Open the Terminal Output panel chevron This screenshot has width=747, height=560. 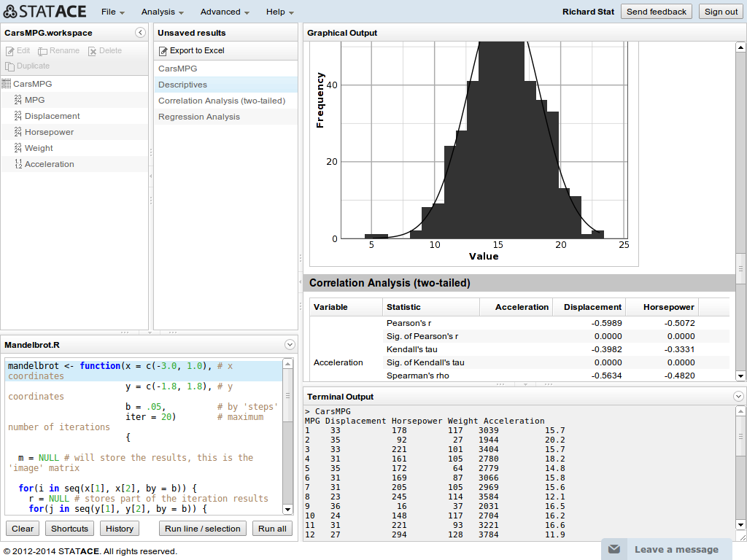(738, 397)
